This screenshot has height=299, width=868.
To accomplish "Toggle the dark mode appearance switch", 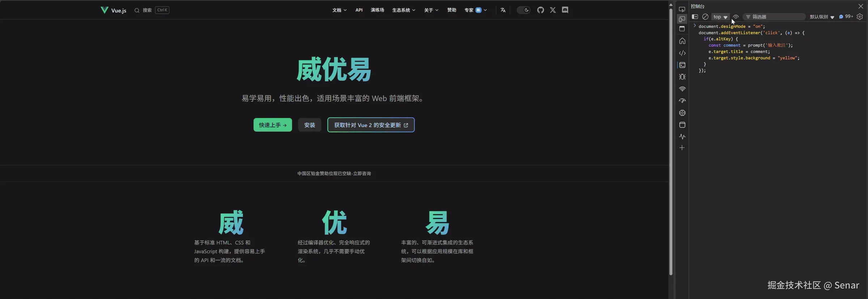I will [x=523, y=10].
